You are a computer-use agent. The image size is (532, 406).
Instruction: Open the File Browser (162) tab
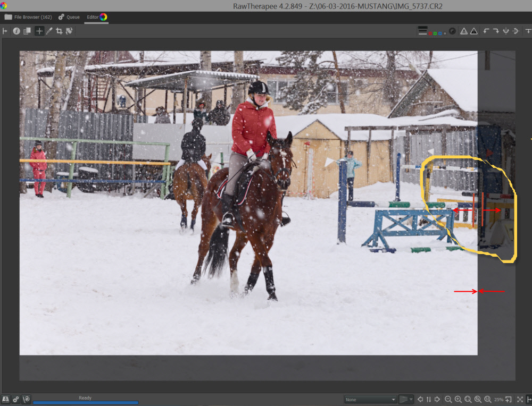pyautogui.click(x=28, y=17)
